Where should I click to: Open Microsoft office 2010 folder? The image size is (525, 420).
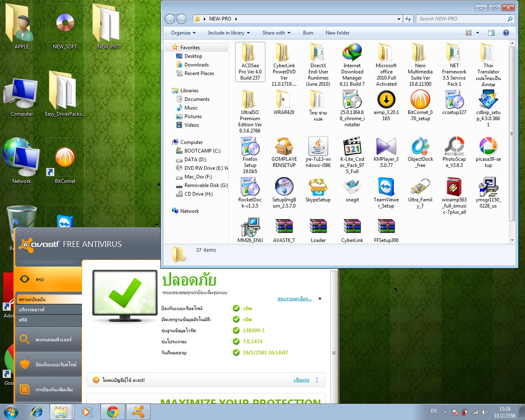386,65
